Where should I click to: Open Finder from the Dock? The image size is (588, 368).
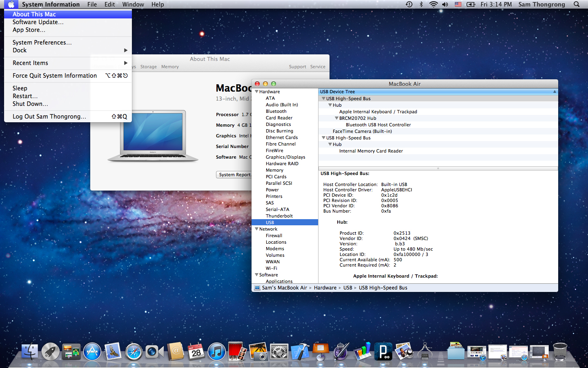[29, 352]
